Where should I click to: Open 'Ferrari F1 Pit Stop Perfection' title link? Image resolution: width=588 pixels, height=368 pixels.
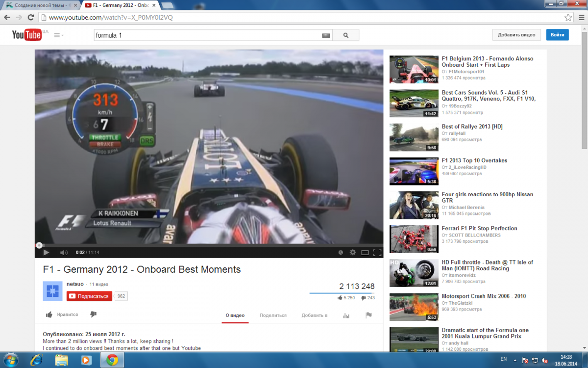[479, 228]
